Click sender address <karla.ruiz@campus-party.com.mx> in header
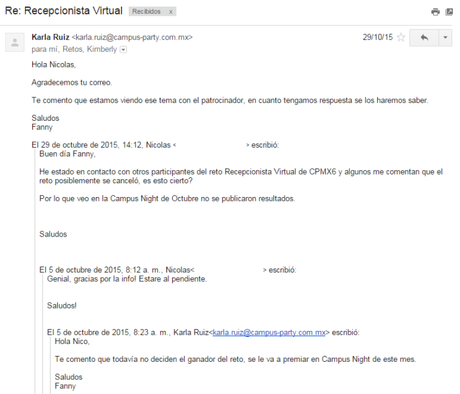 pos(132,37)
